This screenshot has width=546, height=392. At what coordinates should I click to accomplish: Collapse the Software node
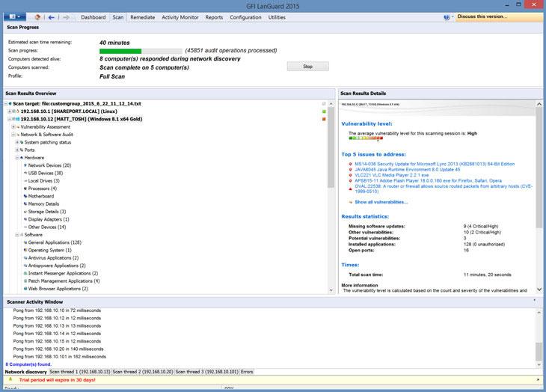coord(17,235)
